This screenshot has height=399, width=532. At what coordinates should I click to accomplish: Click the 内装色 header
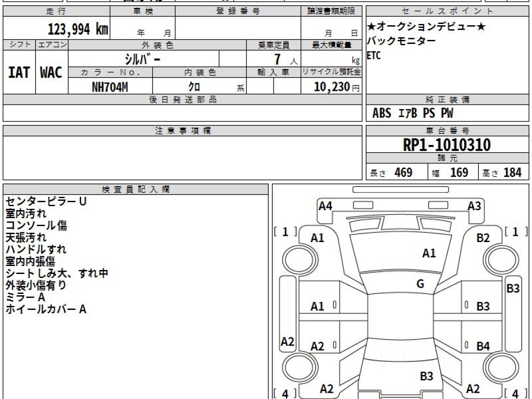point(199,72)
